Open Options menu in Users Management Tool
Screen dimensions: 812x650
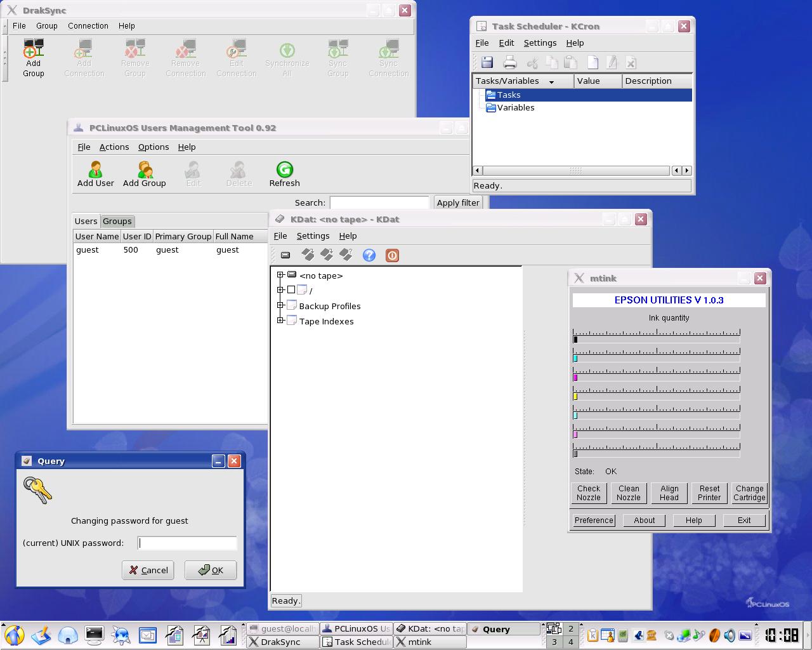pyautogui.click(x=154, y=147)
